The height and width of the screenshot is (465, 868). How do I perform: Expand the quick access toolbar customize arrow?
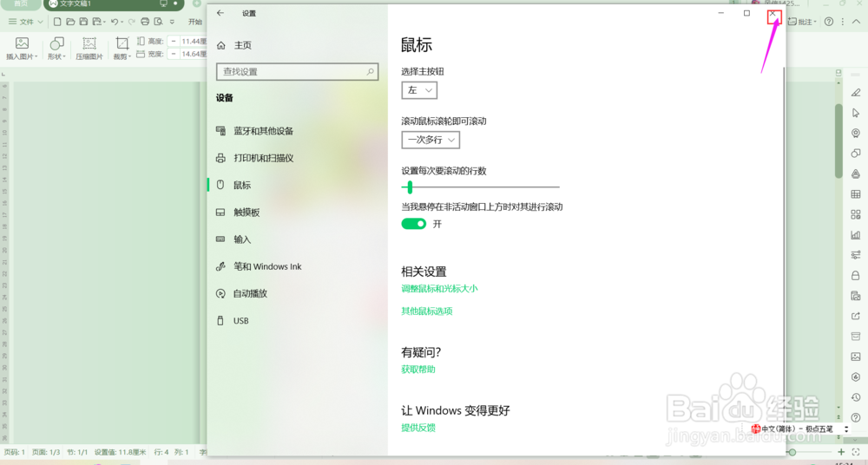(x=172, y=23)
